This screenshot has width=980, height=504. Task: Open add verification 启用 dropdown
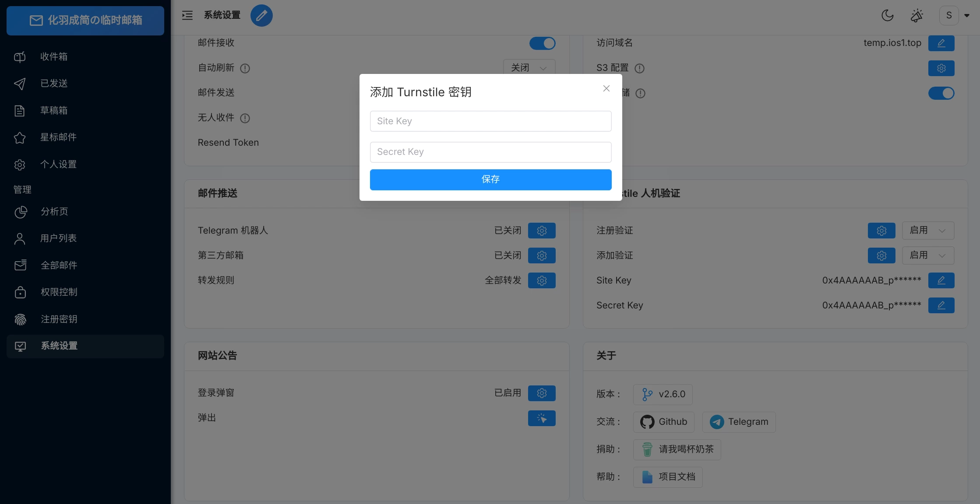coord(927,255)
